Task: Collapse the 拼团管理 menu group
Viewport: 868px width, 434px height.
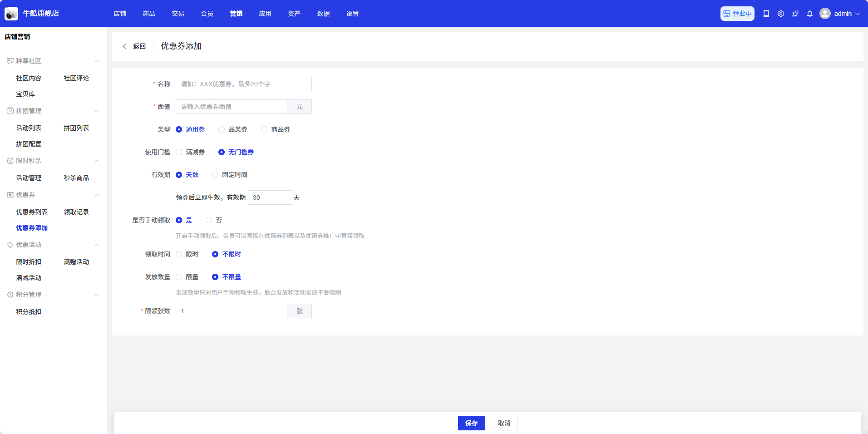Action: tap(97, 111)
